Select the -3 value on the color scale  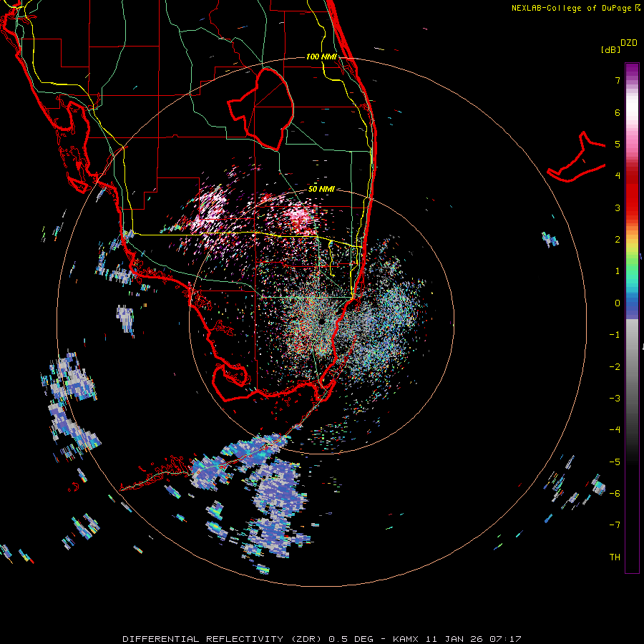coord(615,399)
